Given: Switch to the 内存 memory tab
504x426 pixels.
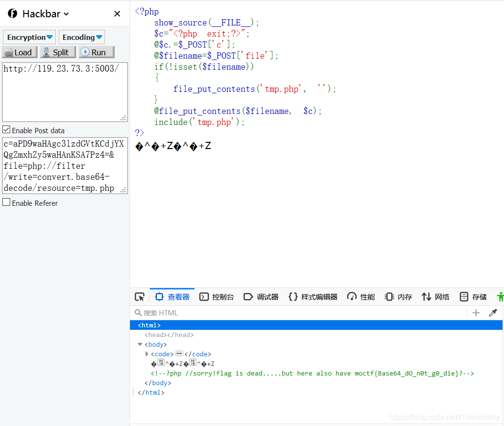Looking at the screenshot, I should point(398,297).
